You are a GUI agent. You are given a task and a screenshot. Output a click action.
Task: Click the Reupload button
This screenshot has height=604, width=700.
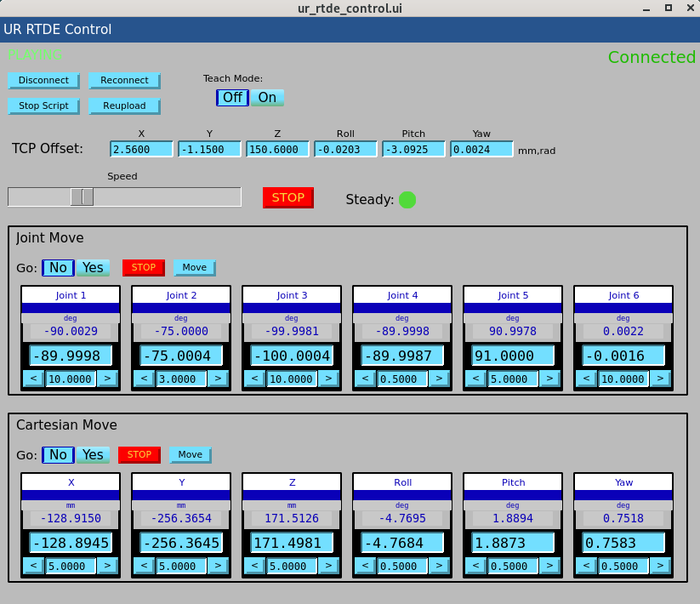124,105
